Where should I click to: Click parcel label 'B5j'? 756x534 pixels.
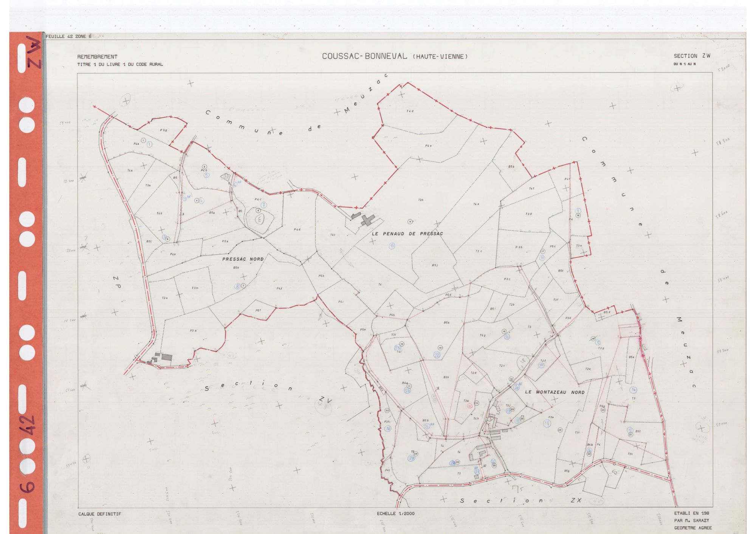click(x=435, y=265)
